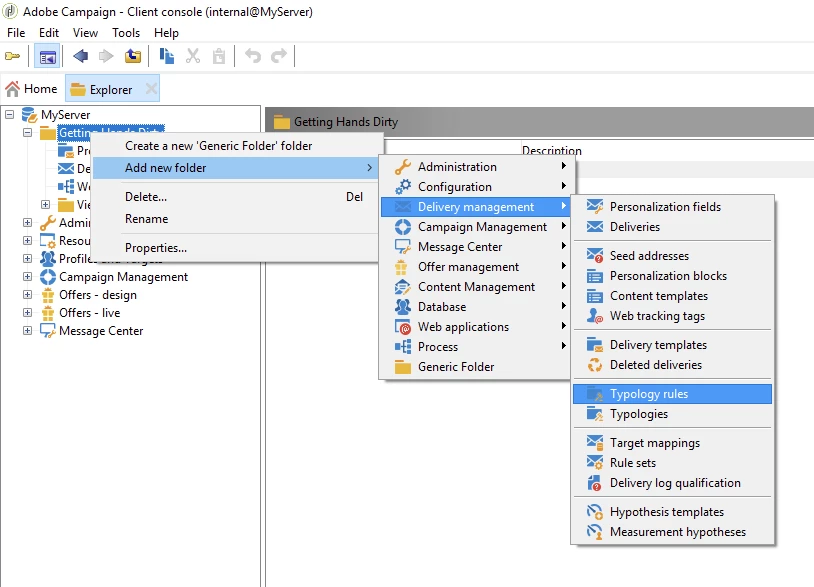This screenshot has width=814, height=587.
Task: Choose Target mappings folder type
Action: coord(672,443)
